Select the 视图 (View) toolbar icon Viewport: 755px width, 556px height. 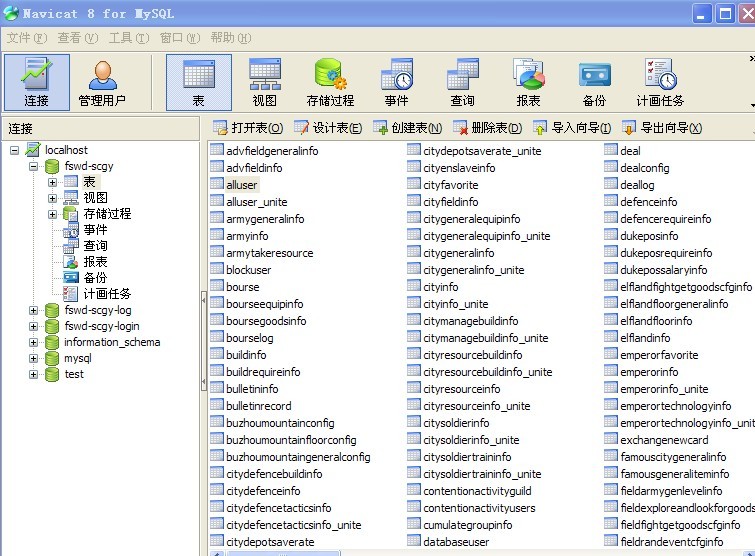(265, 82)
